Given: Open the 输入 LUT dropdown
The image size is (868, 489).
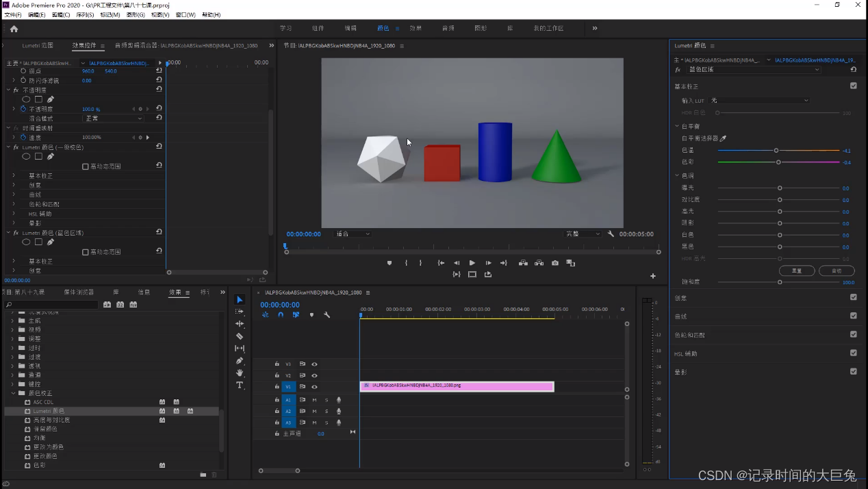Looking at the screenshot, I should point(760,101).
